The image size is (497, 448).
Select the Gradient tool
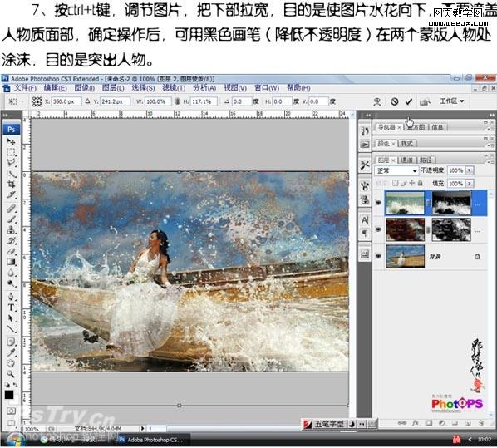(x=11, y=262)
